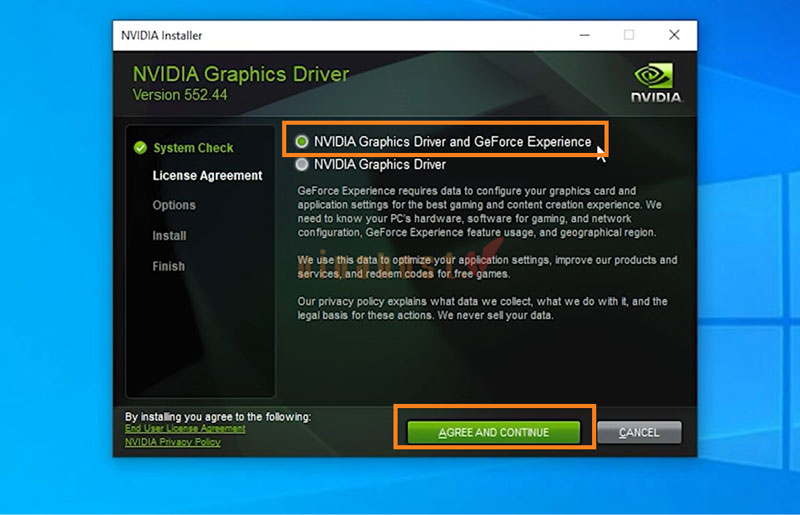Select the License Agreement step

pyautogui.click(x=207, y=176)
